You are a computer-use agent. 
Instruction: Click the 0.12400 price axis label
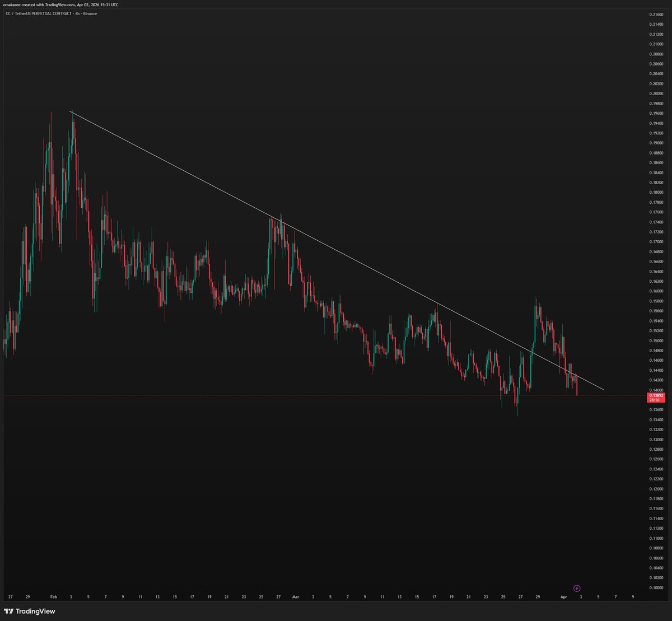[656, 469]
